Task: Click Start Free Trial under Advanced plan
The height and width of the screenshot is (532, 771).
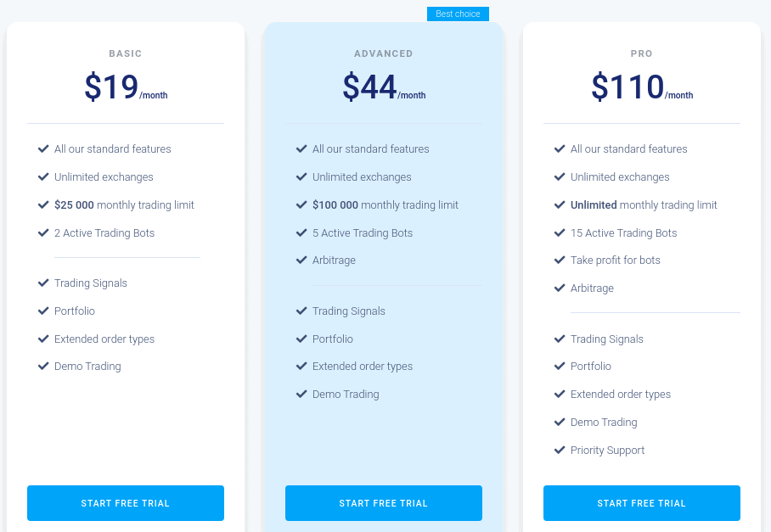Action: [384, 503]
